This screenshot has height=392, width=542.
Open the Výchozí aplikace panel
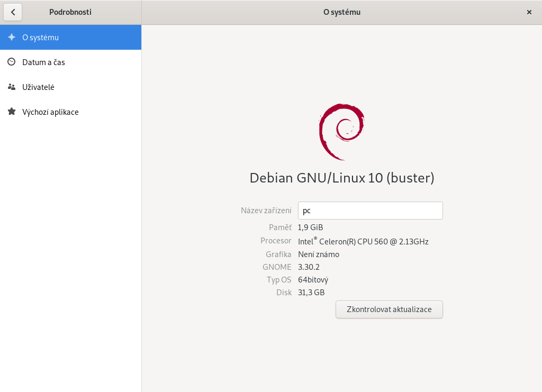pos(70,112)
